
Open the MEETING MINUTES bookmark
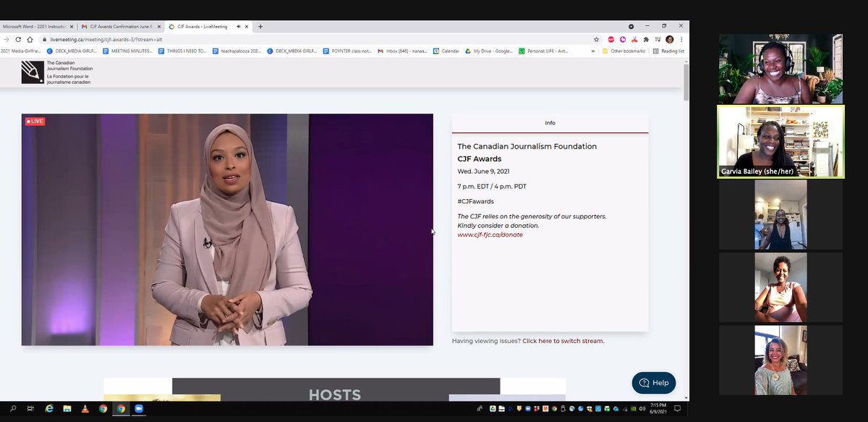(127, 51)
